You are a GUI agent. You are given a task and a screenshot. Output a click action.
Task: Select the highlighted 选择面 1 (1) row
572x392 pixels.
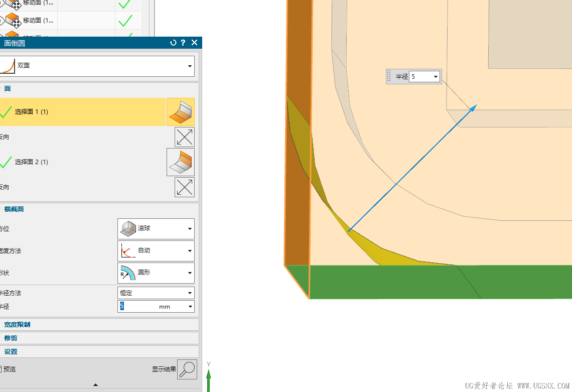point(82,112)
